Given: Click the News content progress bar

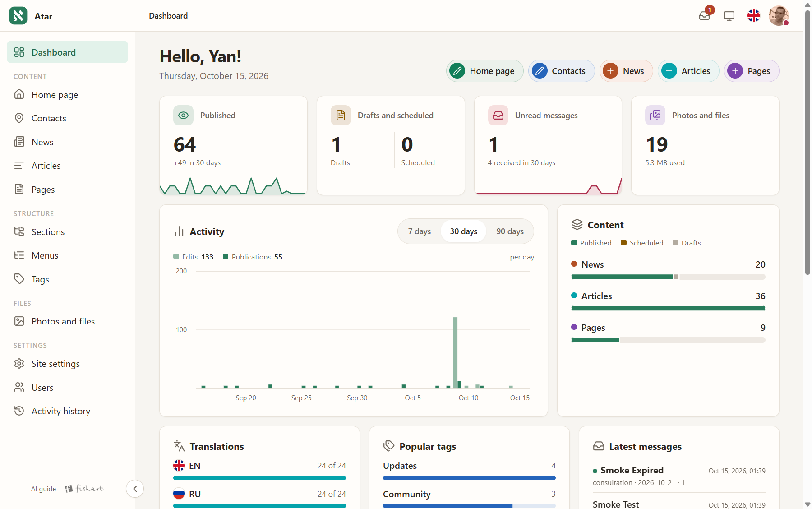Looking at the screenshot, I should [668, 277].
